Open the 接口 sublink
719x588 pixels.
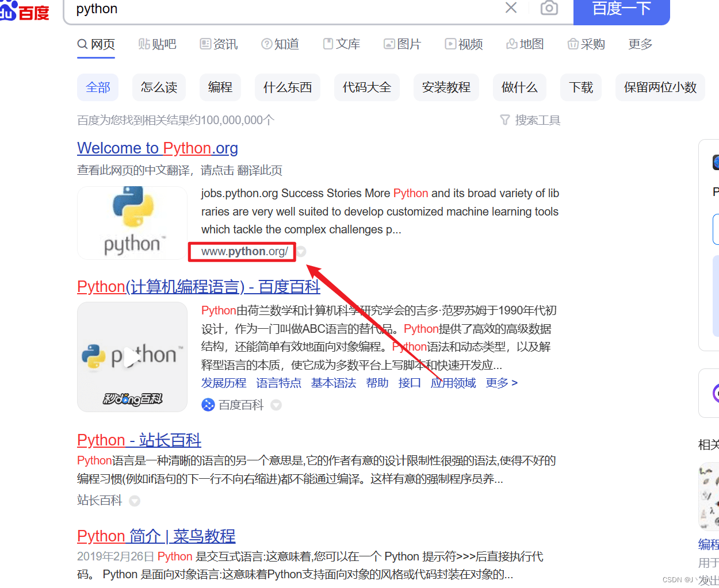[410, 383]
